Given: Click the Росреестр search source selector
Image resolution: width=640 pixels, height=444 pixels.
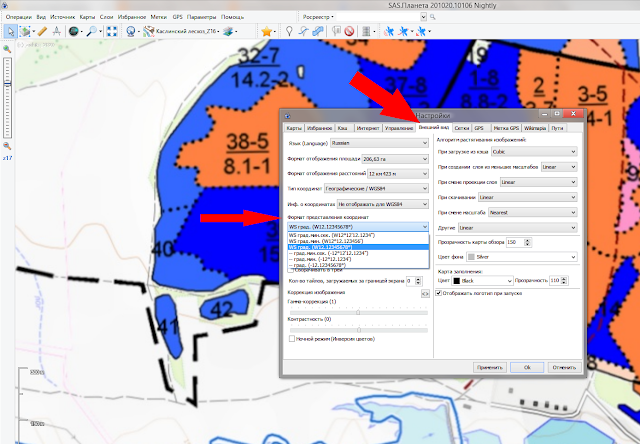Looking at the screenshot, I should coord(318,17).
